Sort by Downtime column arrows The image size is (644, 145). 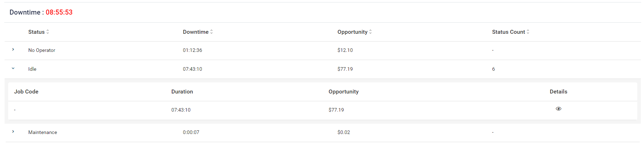tap(212, 32)
